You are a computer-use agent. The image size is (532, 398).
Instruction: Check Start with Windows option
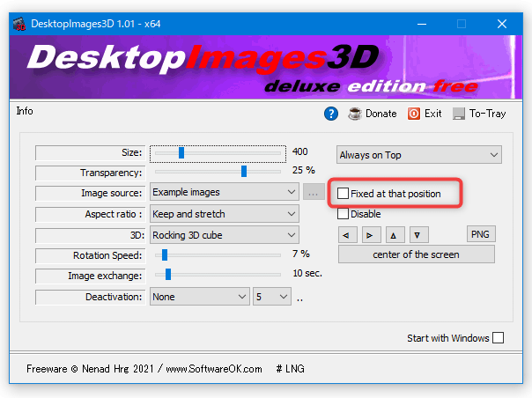coord(498,338)
